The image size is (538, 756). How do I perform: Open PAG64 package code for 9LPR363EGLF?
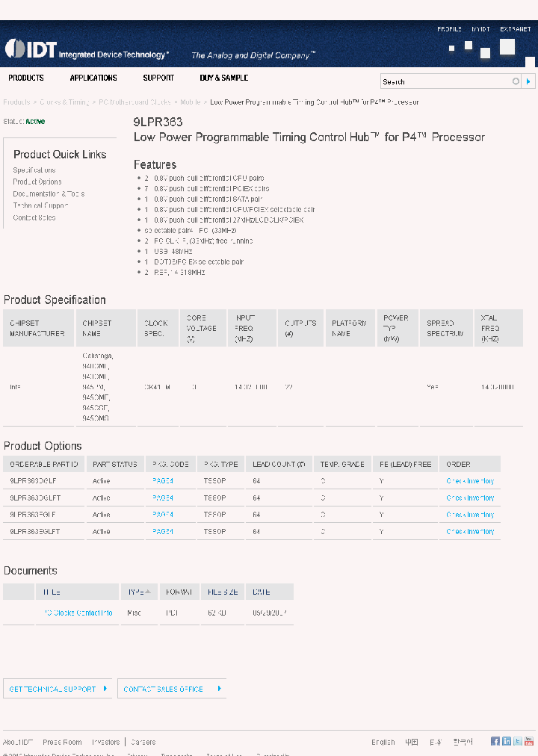[162, 515]
